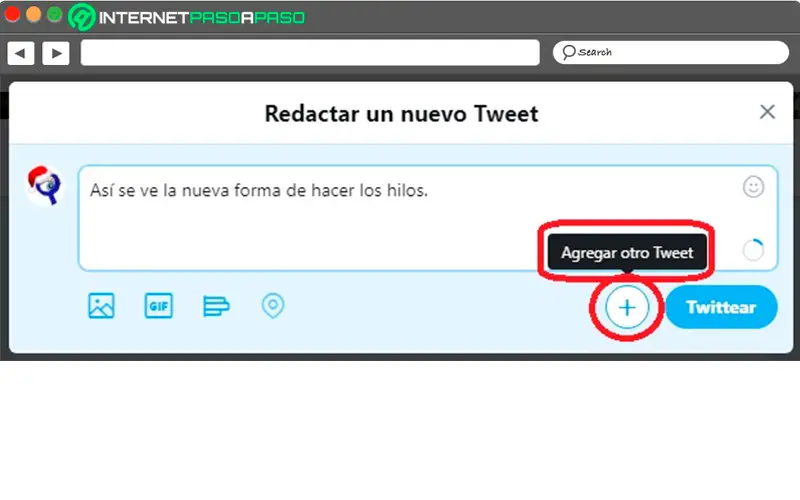This screenshot has width=800, height=500.
Task: Click the magnifier icon in search box
Action: (568, 52)
